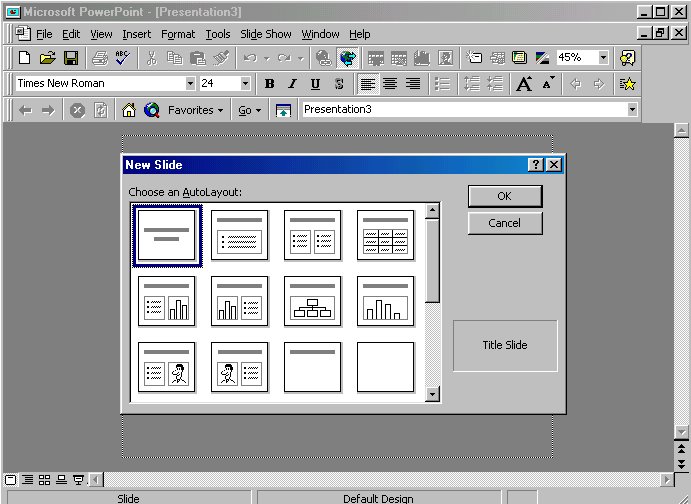This screenshot has height=504, width=691.
Task: Click the web toolbar Forward arrow
Action: pos(48,110)
